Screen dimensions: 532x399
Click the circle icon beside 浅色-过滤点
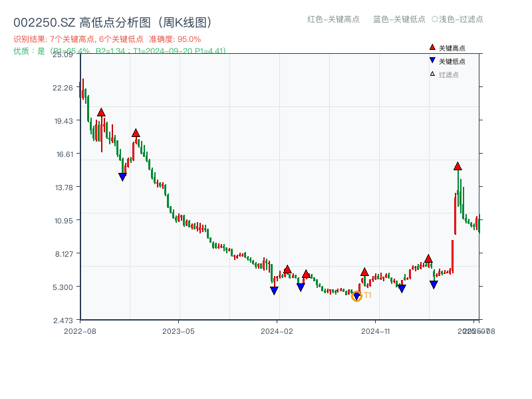(x=436, y=20)
